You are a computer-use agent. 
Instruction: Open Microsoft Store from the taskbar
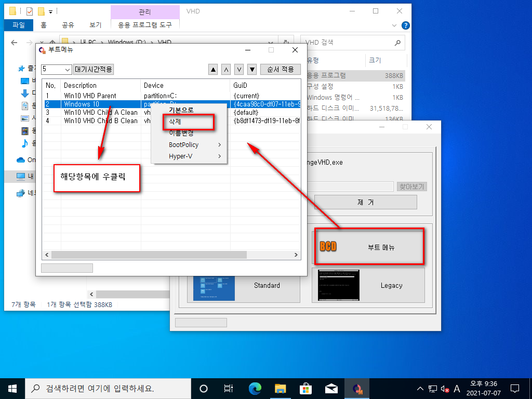click(x=305, y=389)
